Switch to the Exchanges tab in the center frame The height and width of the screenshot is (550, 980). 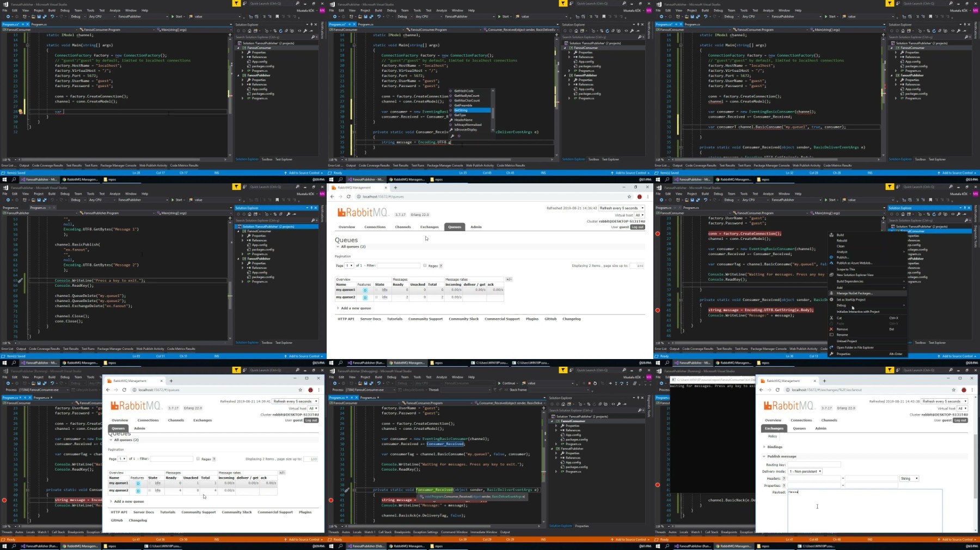click(x=429, y=227)
